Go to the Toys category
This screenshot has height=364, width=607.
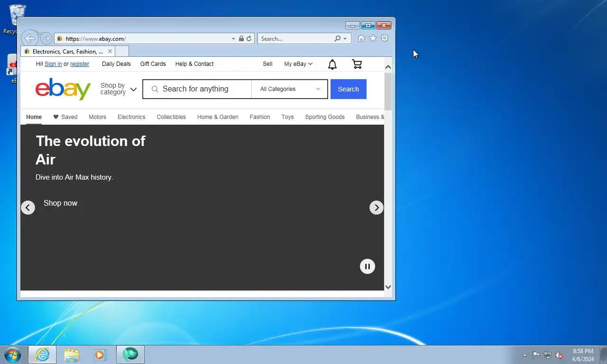tap(287, 117)
